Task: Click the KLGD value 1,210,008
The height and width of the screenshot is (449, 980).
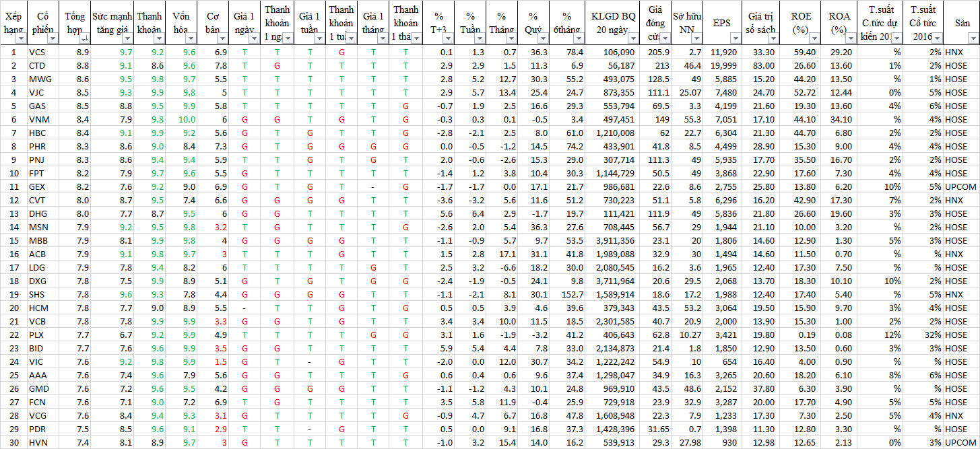Action: tap(615, 133)
